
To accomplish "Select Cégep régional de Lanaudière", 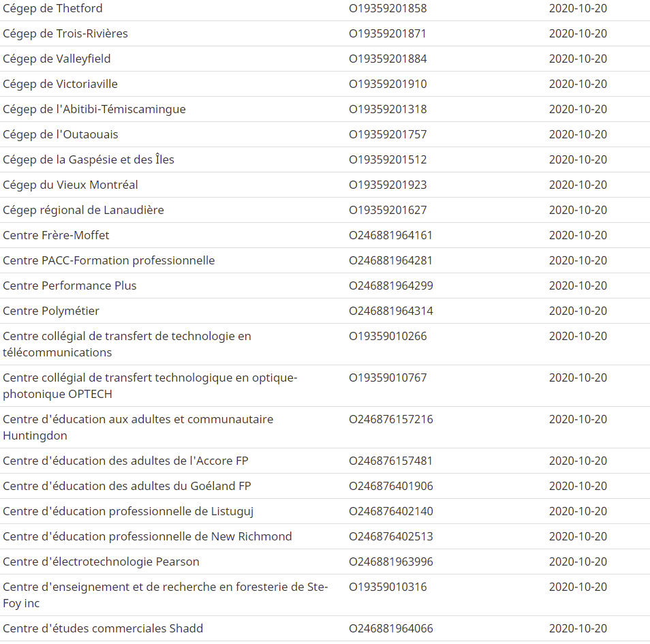I will tap(83, 211).
